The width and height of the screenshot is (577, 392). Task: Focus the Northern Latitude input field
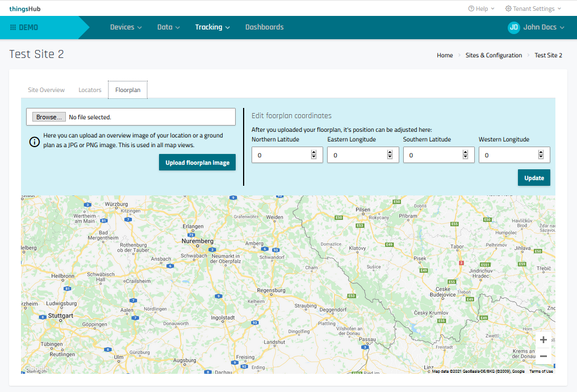pyautogui.click(x=281, y=155)
